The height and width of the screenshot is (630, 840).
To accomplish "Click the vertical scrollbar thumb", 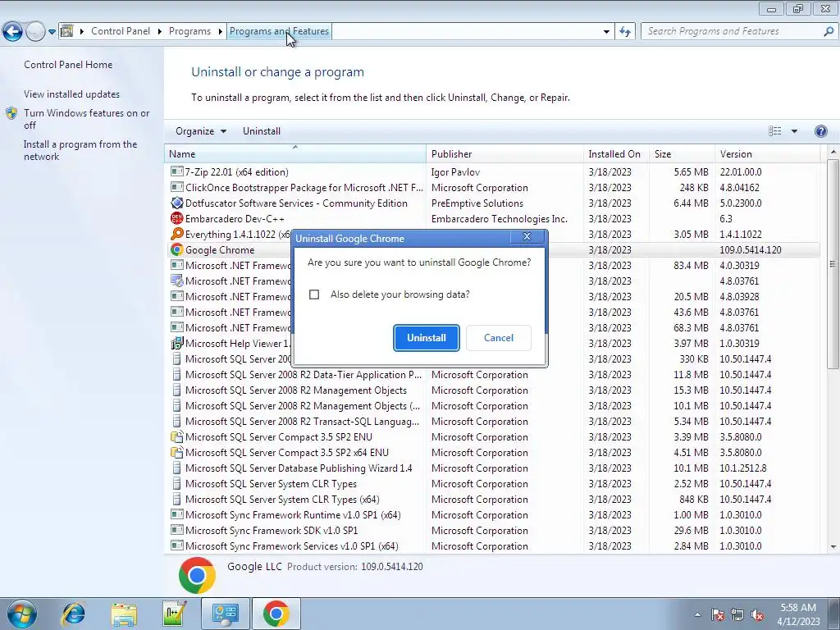I will 833,263.
